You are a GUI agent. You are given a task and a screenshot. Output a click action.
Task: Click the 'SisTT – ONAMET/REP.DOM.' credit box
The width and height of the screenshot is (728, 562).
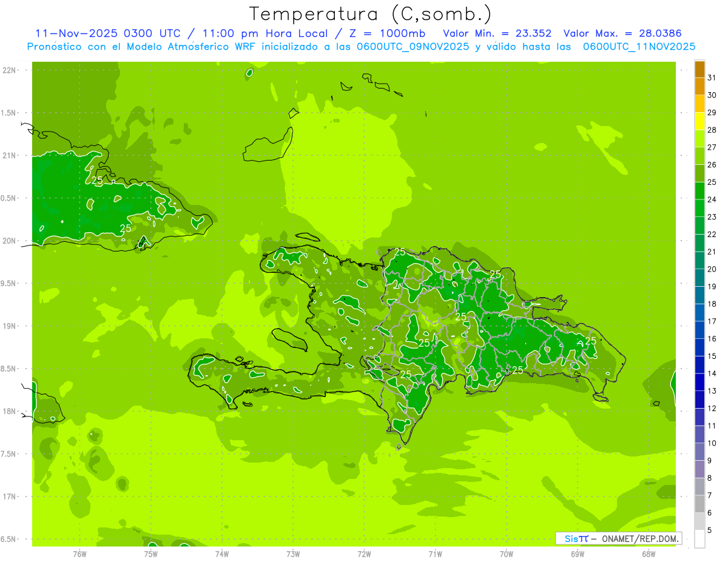pos(618,538)
